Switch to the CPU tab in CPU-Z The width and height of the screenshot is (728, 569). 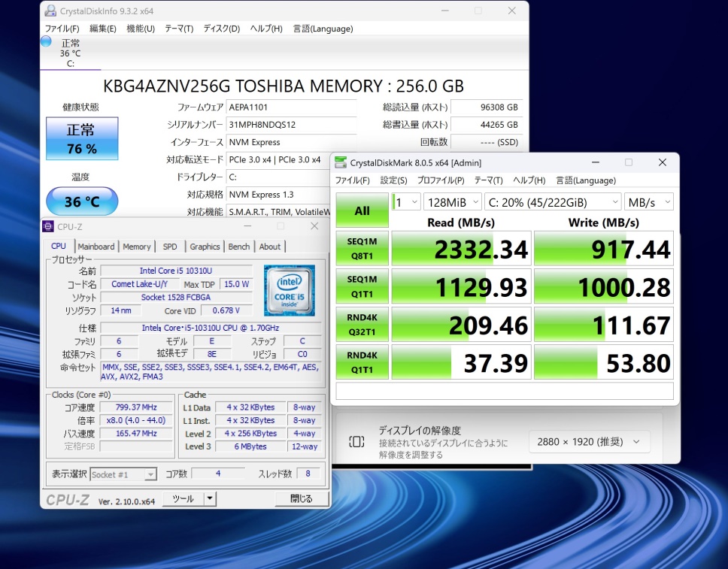point(59,246)
